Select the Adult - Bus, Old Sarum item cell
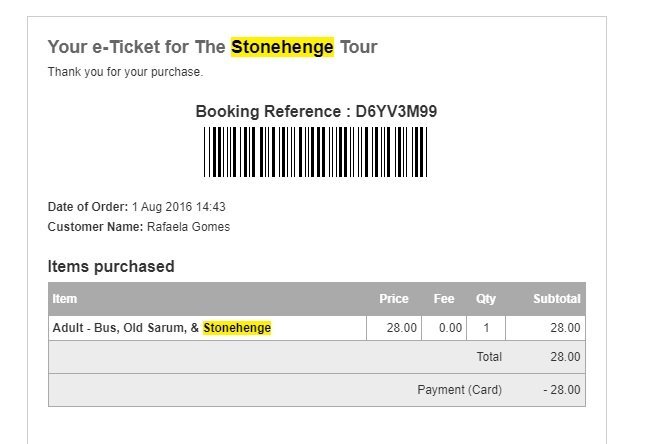Viewport: 657px width, 444px height. [125, 328]
